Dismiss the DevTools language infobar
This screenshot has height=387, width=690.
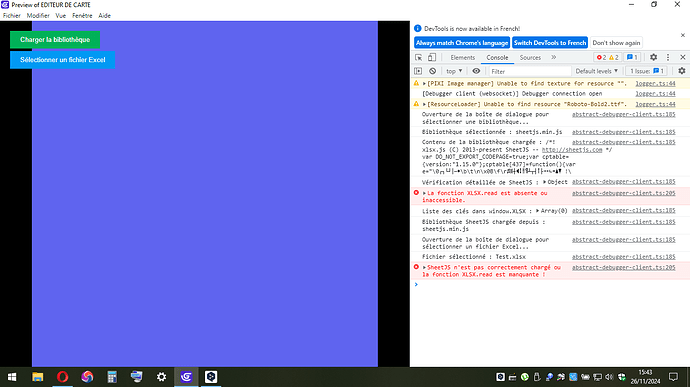point(683,35)
